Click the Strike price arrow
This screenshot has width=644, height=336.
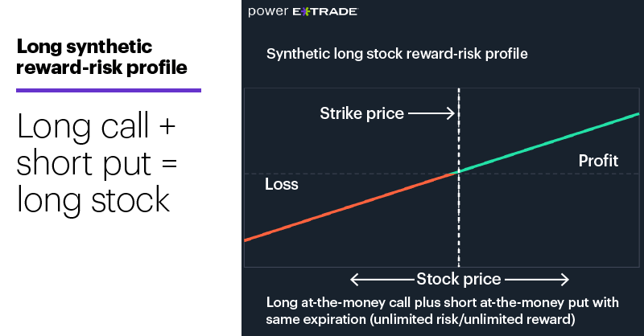pos(431,113)
